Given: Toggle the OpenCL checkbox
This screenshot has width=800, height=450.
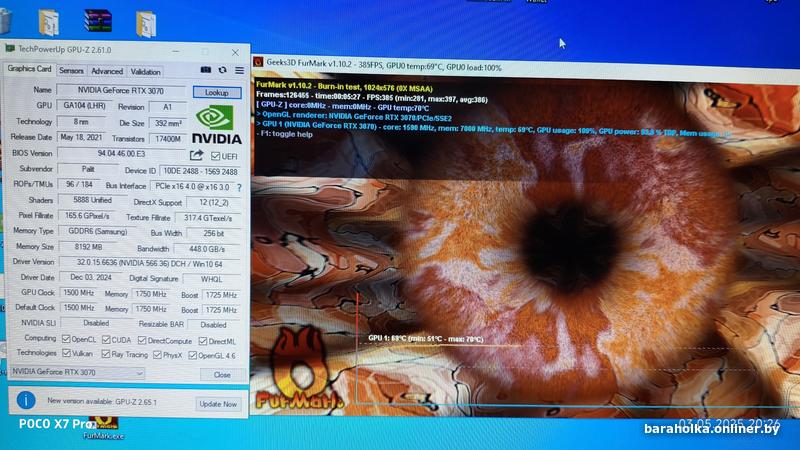Looking at the screenshot, I should coord(66,339).
